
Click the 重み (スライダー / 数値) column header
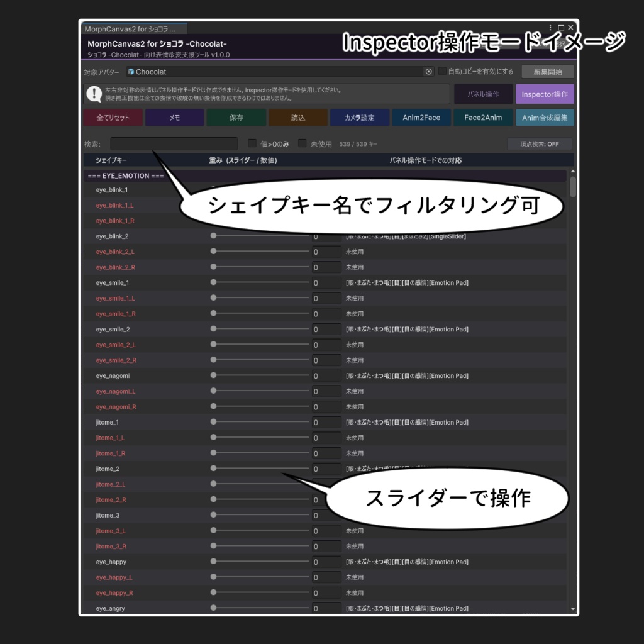pos(243,160)
